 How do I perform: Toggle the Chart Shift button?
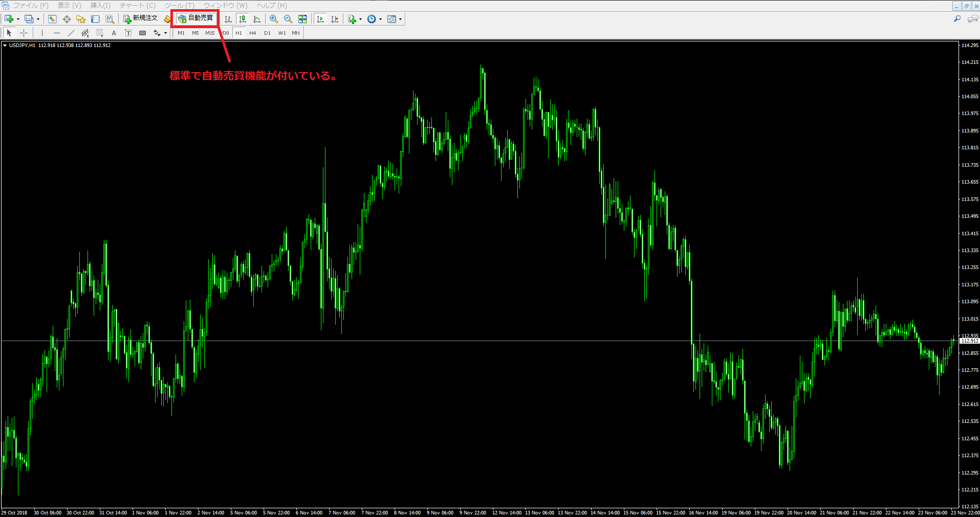[x=335, y=19]
